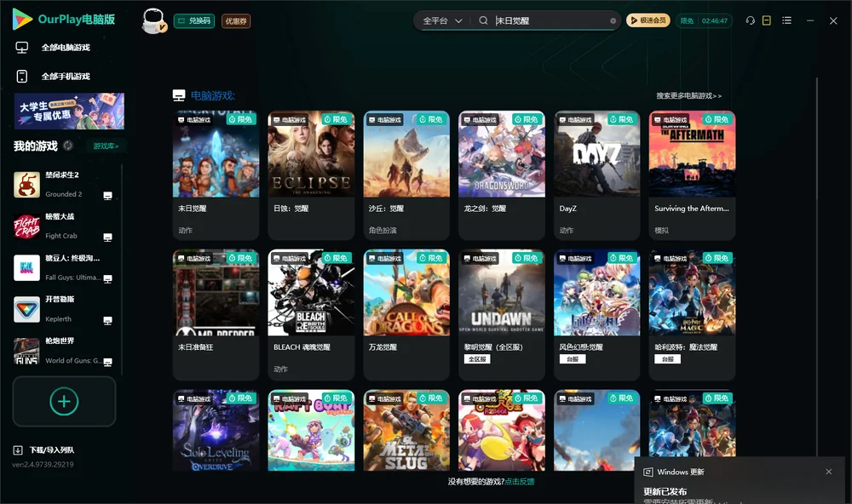
Task: Open the top-bar list menu icon
Action: pyautogui.click(x=786, y=20)
